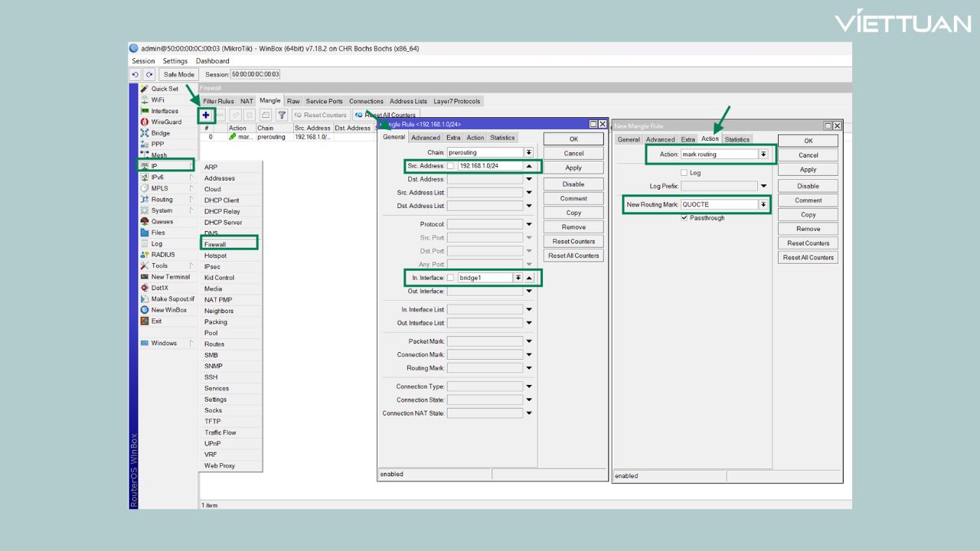Enable the Log checkbox in New Mangle Rule
Screen dimensions: 980x551
coord(684,173)
